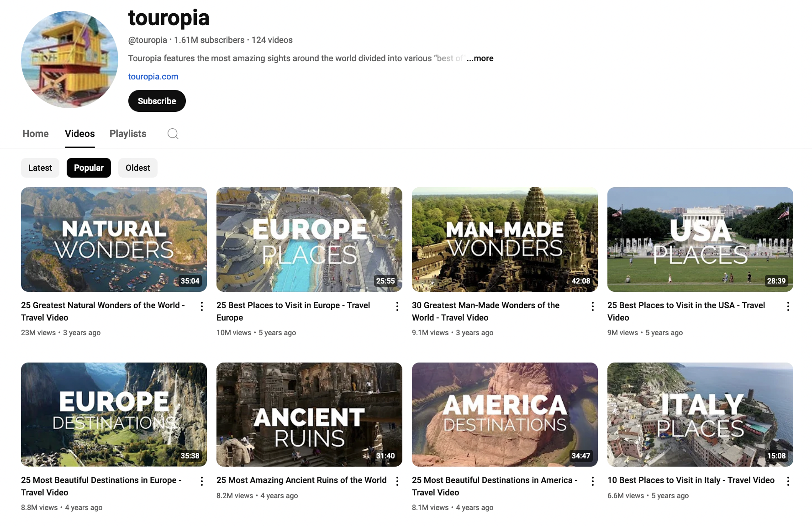Sort videos by Latest
This screenshot has width=812, height=526.
[40, 168]
